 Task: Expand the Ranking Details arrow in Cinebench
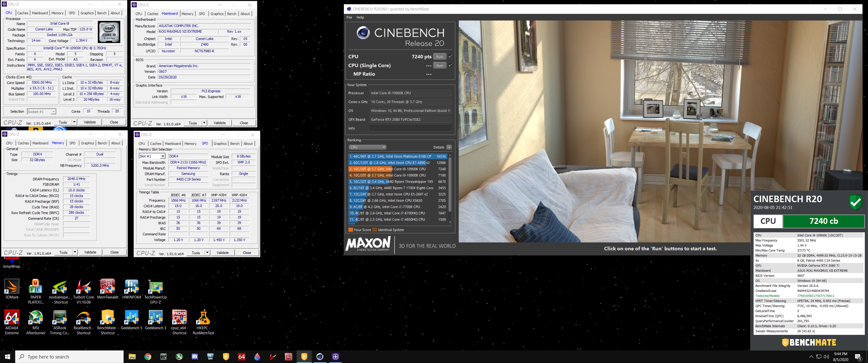pyautogui.click(x=449, y=147)
